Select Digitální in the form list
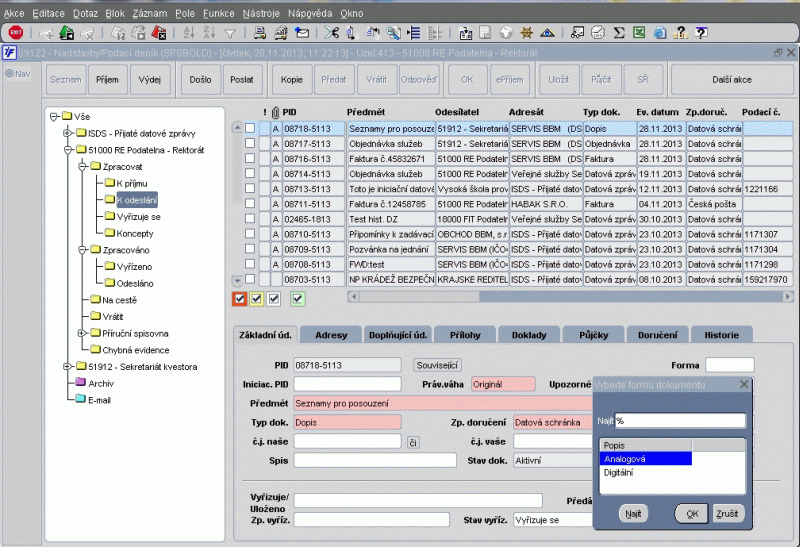Screen dimensions: 800x547 coord(620,472)
